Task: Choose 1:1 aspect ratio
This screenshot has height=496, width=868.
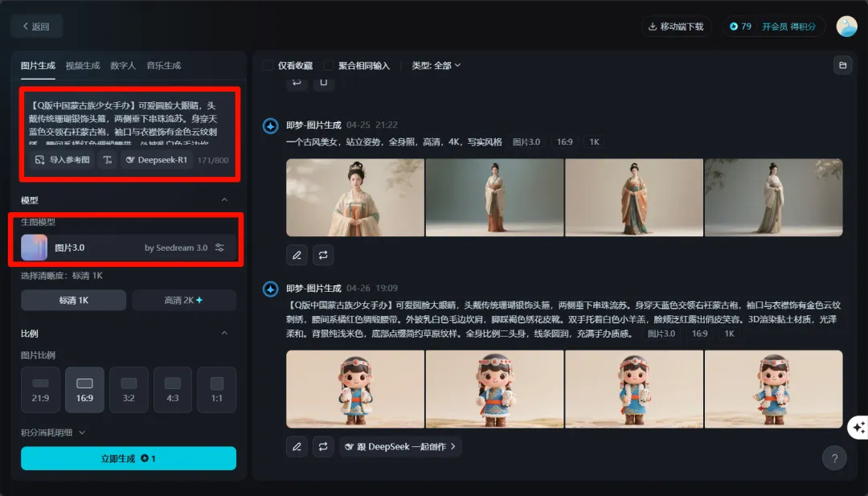Action: [x=217, y=390]
